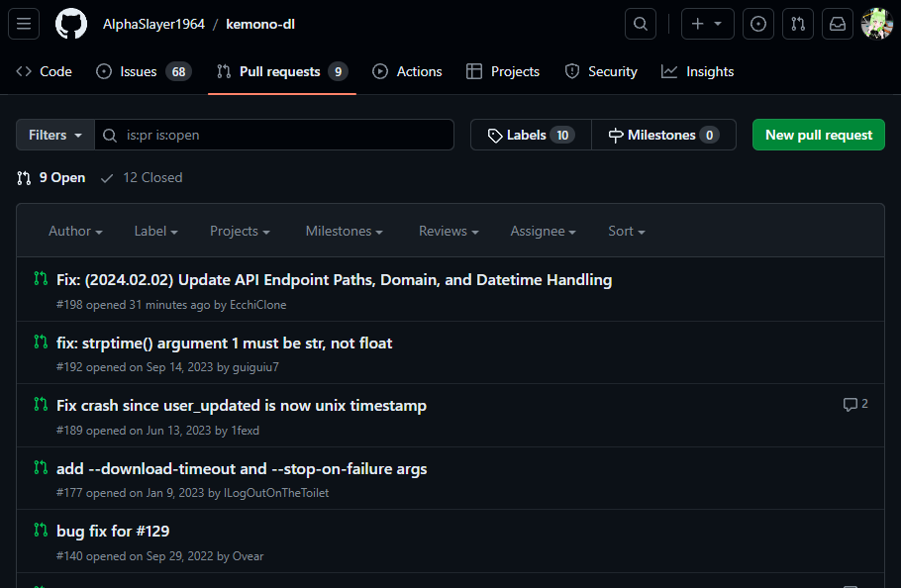Click open PR icon beside --download-timeout PR
901x588 pixels.
41,467
